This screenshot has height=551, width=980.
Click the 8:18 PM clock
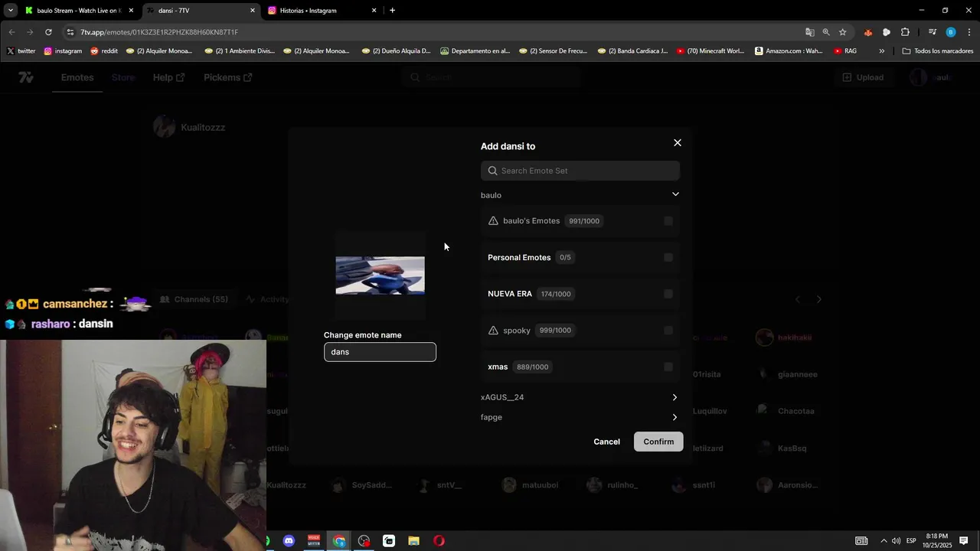click(x=937, y=536)
